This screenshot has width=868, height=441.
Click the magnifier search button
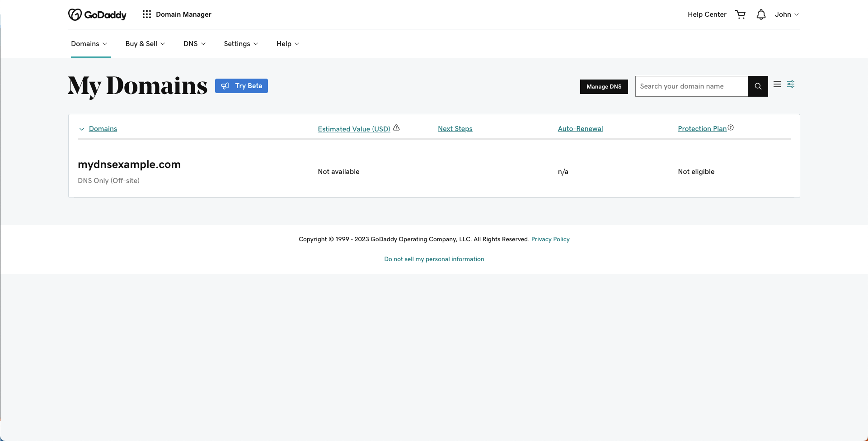[x=758, y=86]
